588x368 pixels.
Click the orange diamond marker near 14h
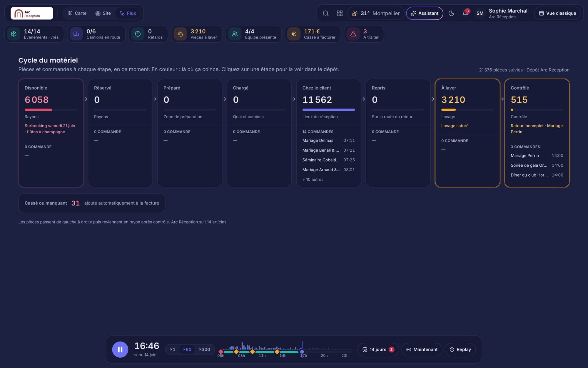point(277,352)
